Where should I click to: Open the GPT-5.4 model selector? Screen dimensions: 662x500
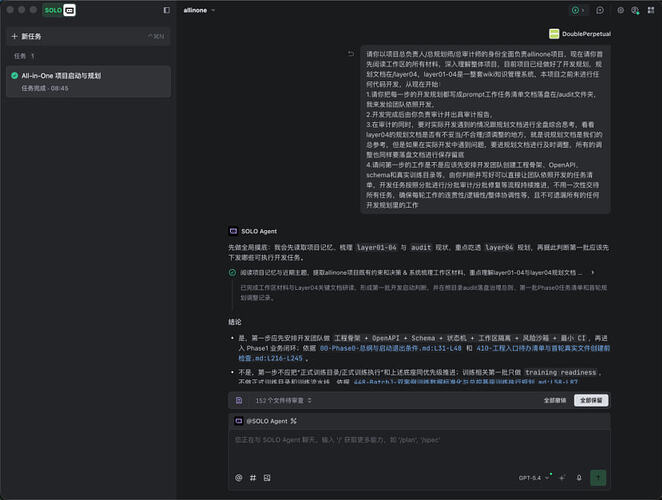point(534,478)
